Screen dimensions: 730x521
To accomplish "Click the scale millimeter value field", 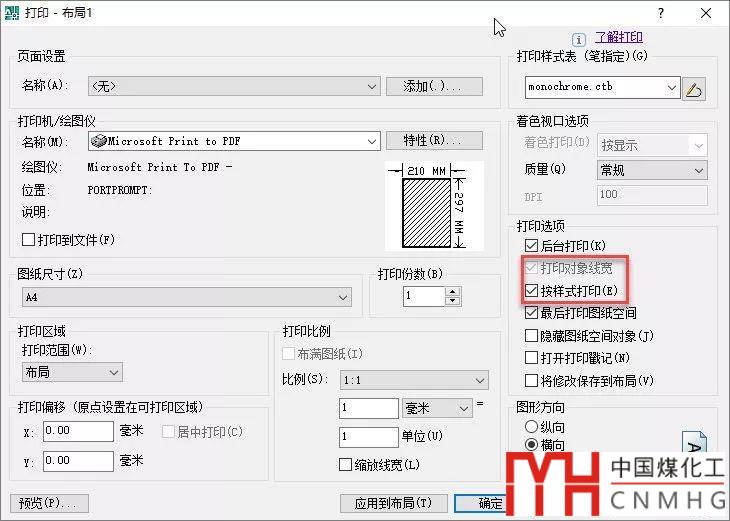I will click(369, 408).
